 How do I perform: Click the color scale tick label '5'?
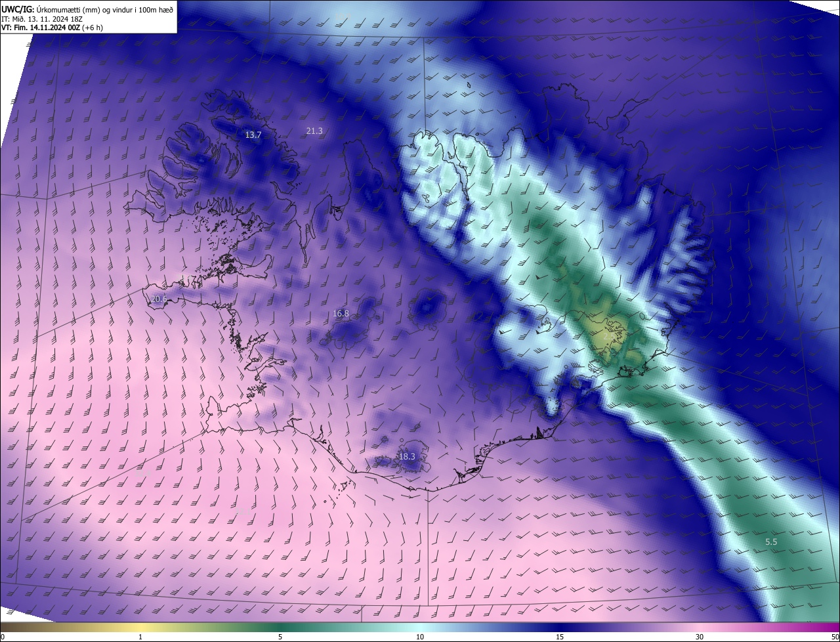click(x=280, y=637)
